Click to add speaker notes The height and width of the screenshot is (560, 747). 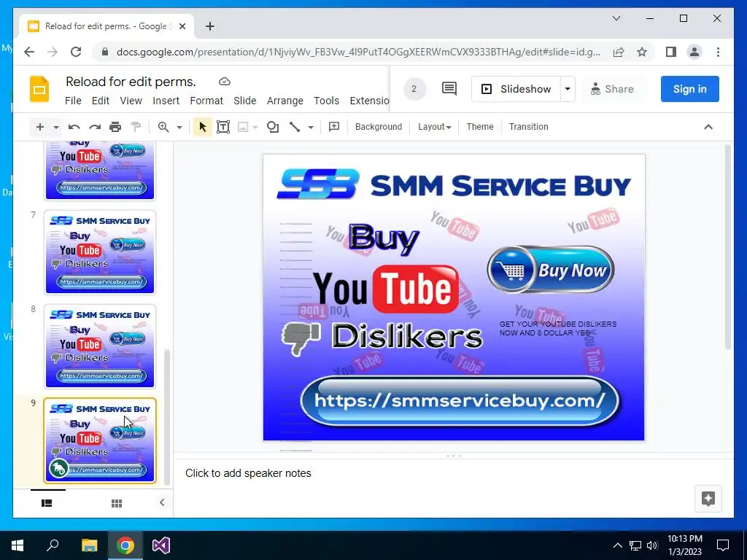248,472
